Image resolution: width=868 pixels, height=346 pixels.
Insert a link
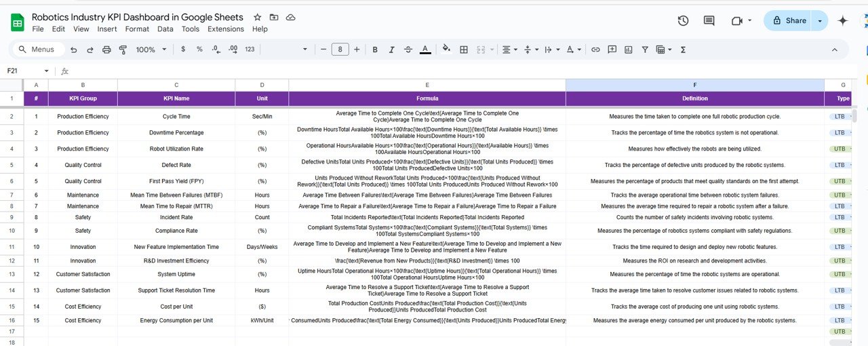tap(595, 50)
